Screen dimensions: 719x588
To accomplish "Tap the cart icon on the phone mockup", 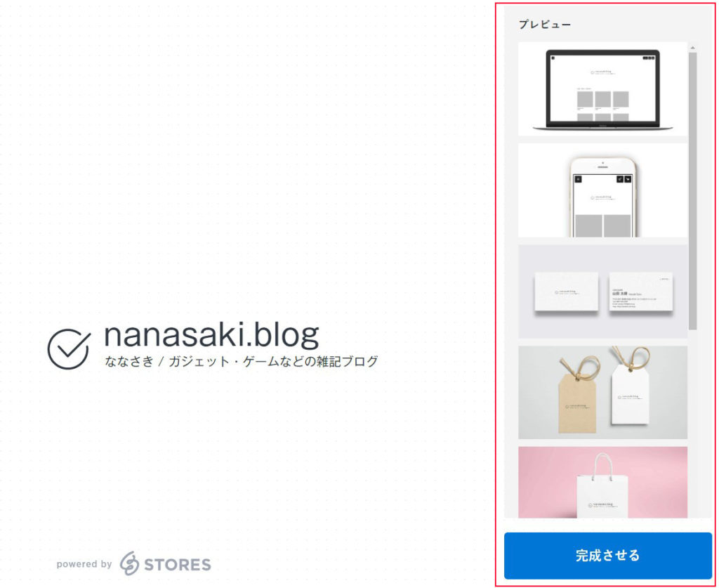I will [x=628, y=179].
